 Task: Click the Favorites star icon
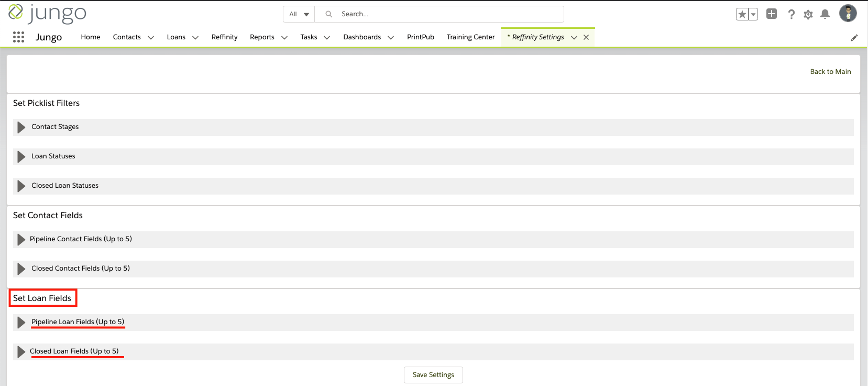742,15
